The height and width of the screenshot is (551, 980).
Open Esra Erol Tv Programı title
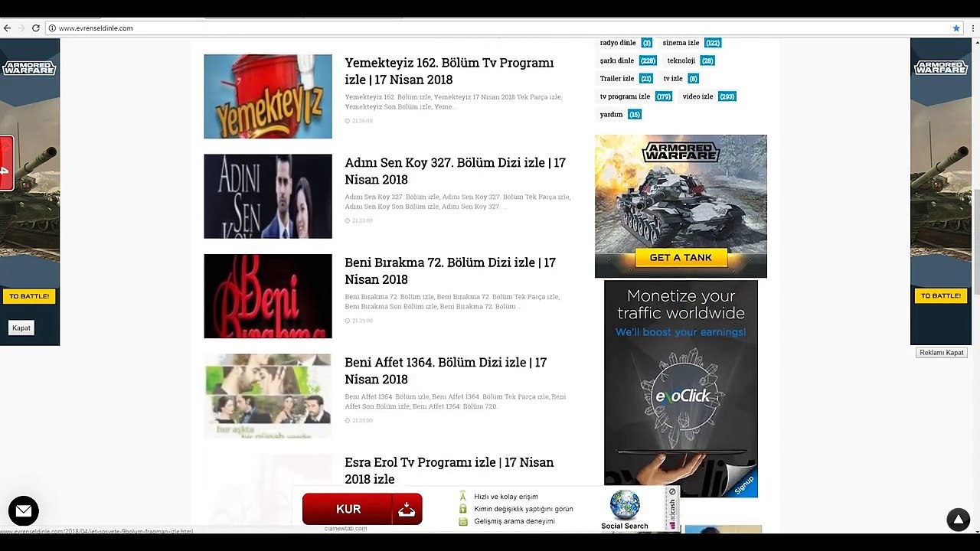coord(449,471)
